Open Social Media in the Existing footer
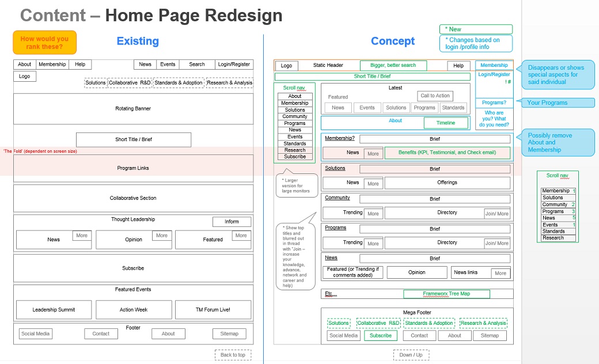The image size is (599, 364). [35, 333]
